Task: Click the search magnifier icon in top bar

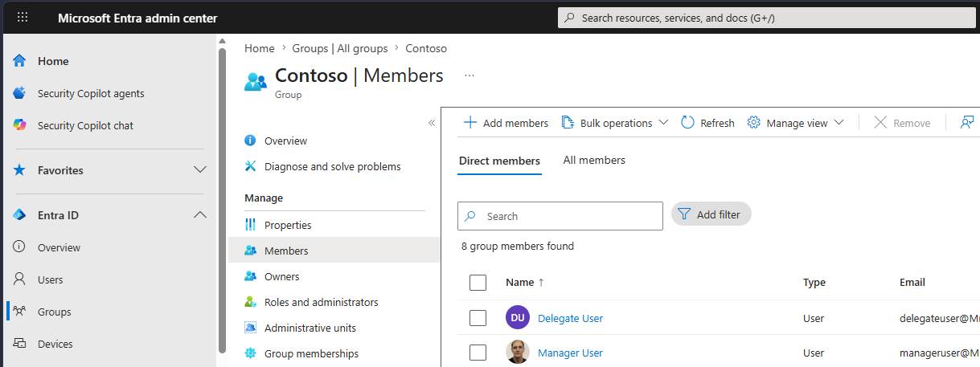Action: pyautogui.click(x=569, y=18)
